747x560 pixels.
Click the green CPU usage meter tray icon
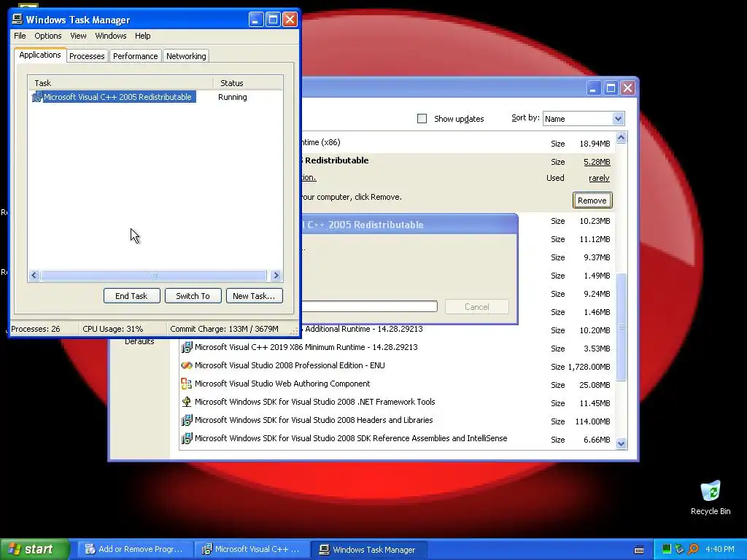(x=667, y=549)
